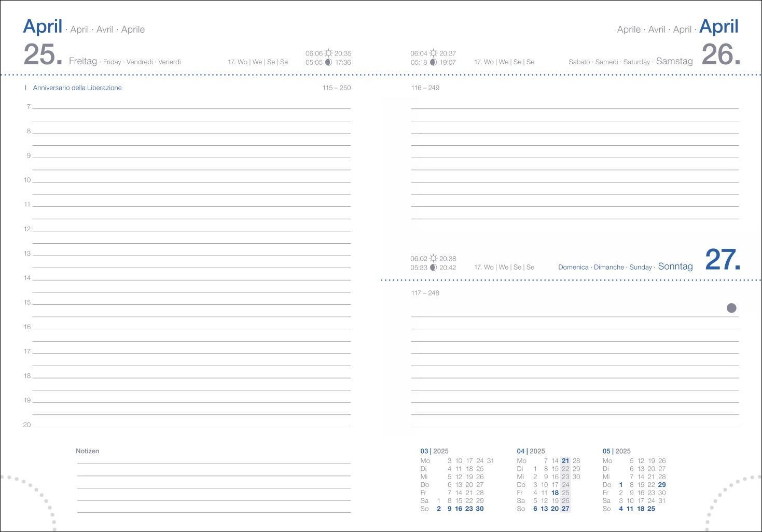Click the 12 o'clock hour label

click(x=27, y=229)
